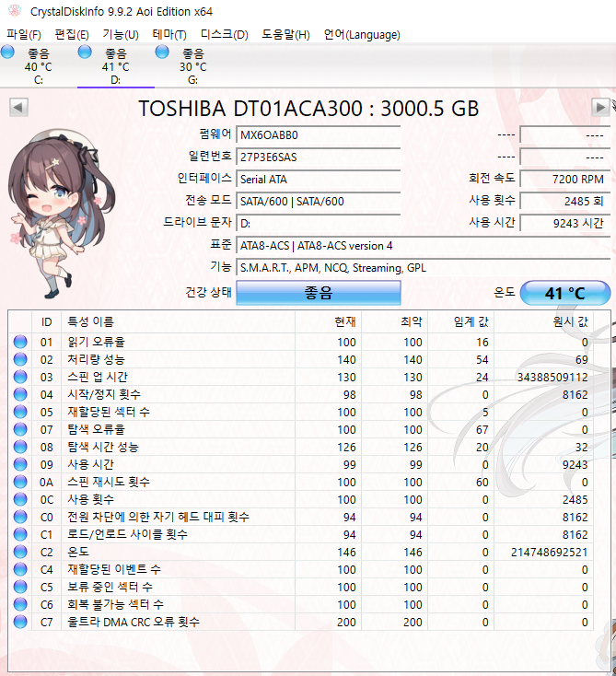616x676 pixels.
Task: Click status orb for drive C:
Action: tap(7, 52)
